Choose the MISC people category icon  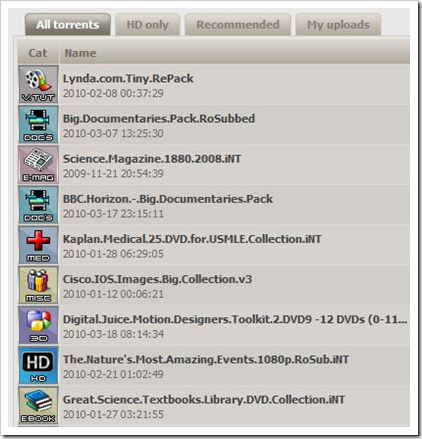pyautogui.click(x=38, y=285)
